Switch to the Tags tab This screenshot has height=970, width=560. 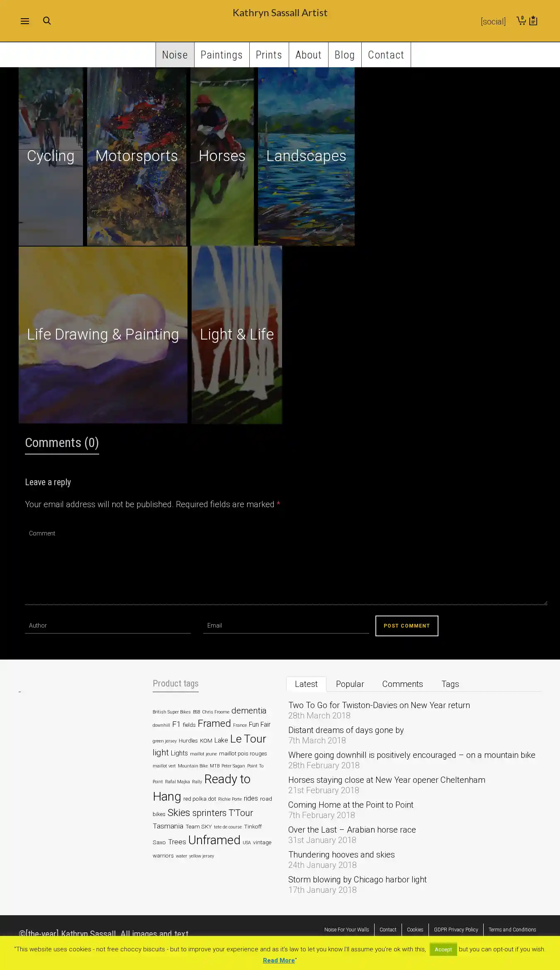click(x=450, y=684)
